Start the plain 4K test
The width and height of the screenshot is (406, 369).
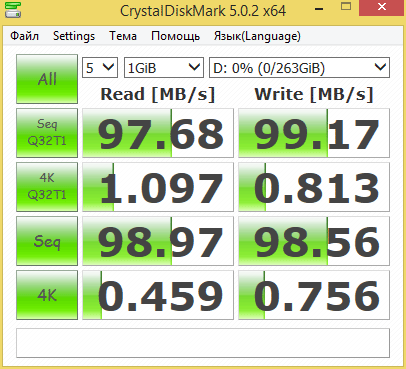[47, 295]
